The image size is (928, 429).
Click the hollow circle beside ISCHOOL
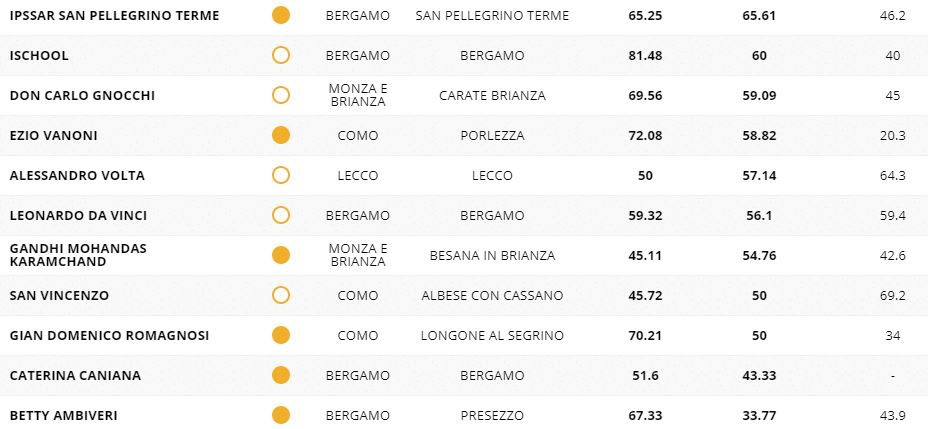click(x=281, y=55)
